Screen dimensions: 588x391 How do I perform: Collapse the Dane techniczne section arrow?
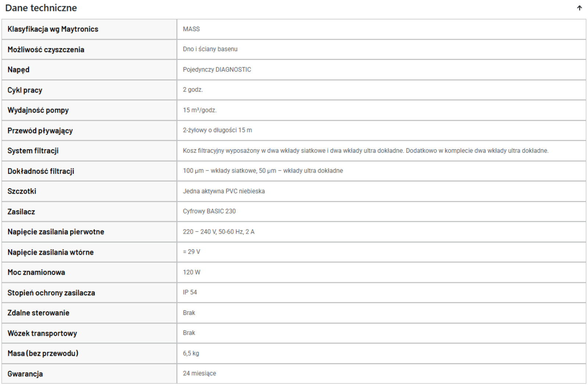pyautogui.click(x=580, y=8)
